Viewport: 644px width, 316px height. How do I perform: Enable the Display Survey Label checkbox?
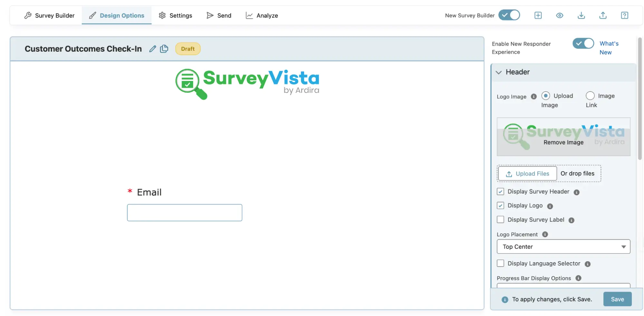point(500,220)
